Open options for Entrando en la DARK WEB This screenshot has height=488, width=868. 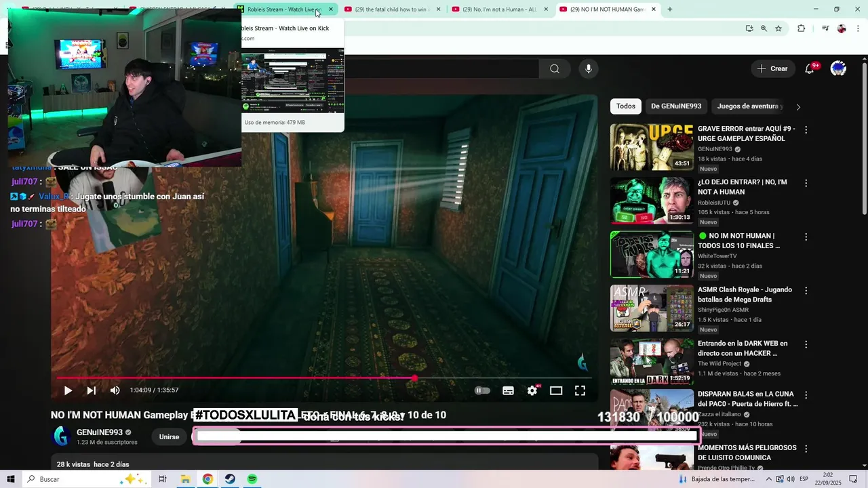(806, 344)
